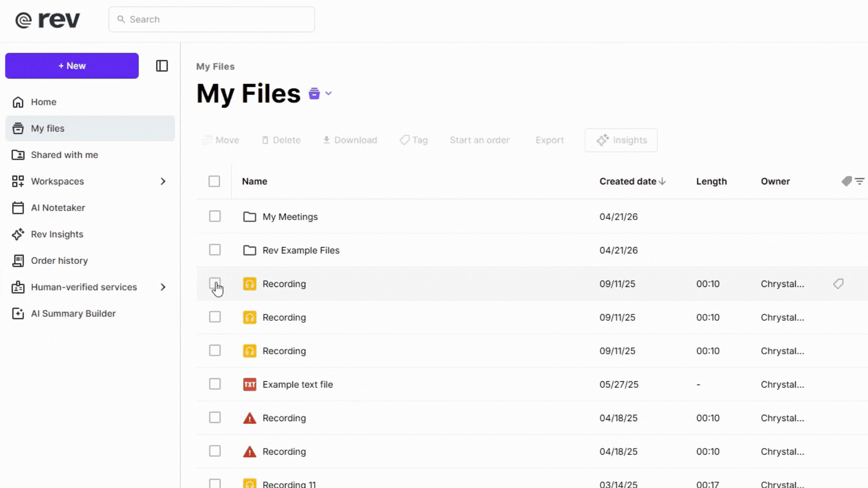Open the Rev Example Files folder name
The width and height of the screenshot is (868, 488).
tap(301, 250)
